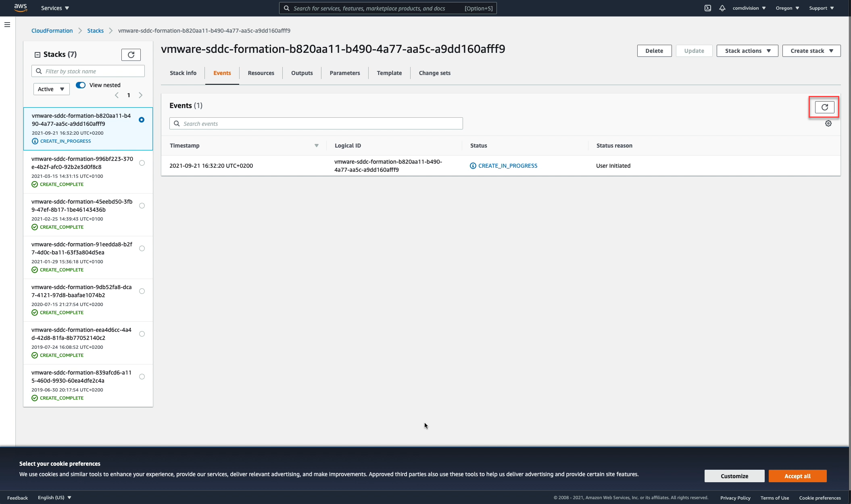This screenshot has height=504, width=851.
Task: Open the Services dropdown menu
Action: (x=55, y=8)
